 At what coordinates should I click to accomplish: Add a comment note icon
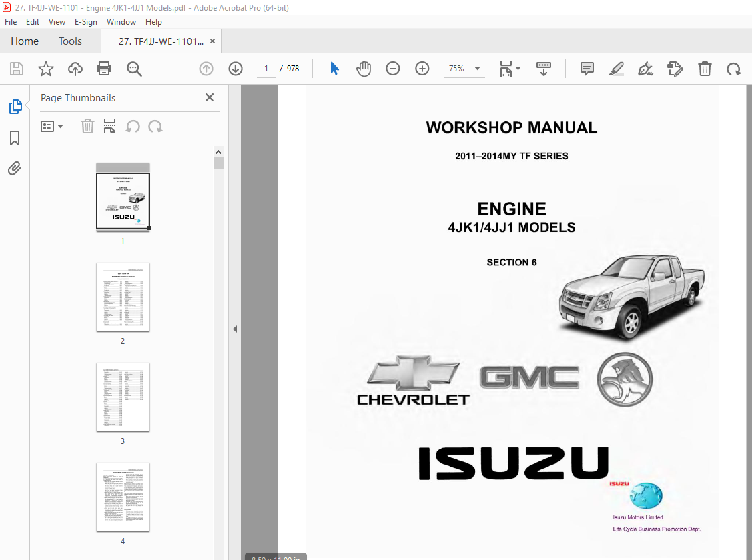pyautogui.click(x=587, y=69)
